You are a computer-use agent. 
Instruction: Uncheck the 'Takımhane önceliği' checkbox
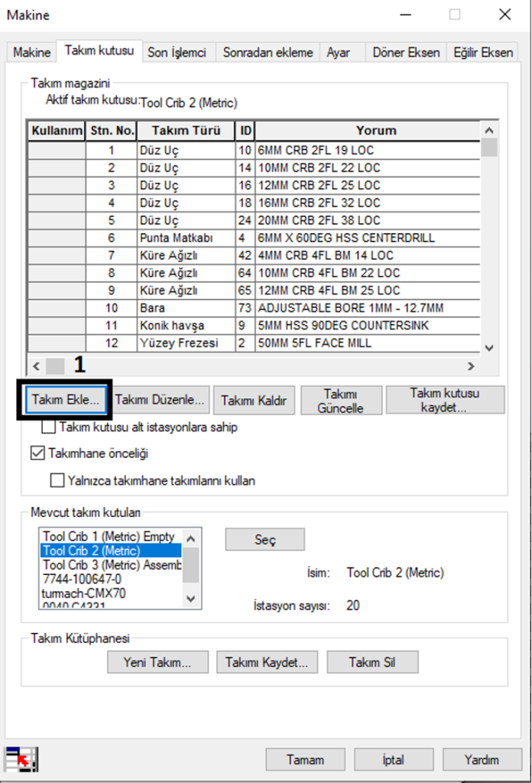(x=37, y=453)
